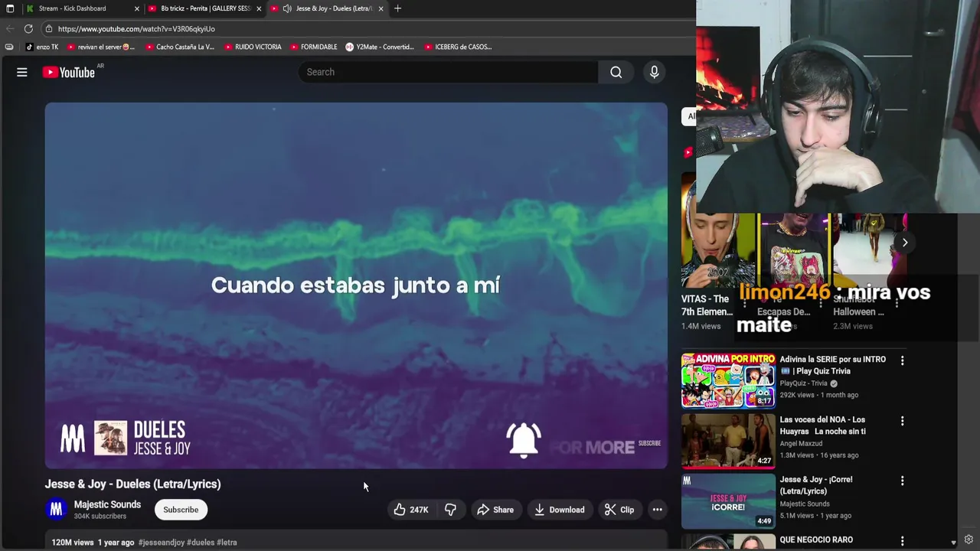
Task: Download the video
Action: (559, 510)
